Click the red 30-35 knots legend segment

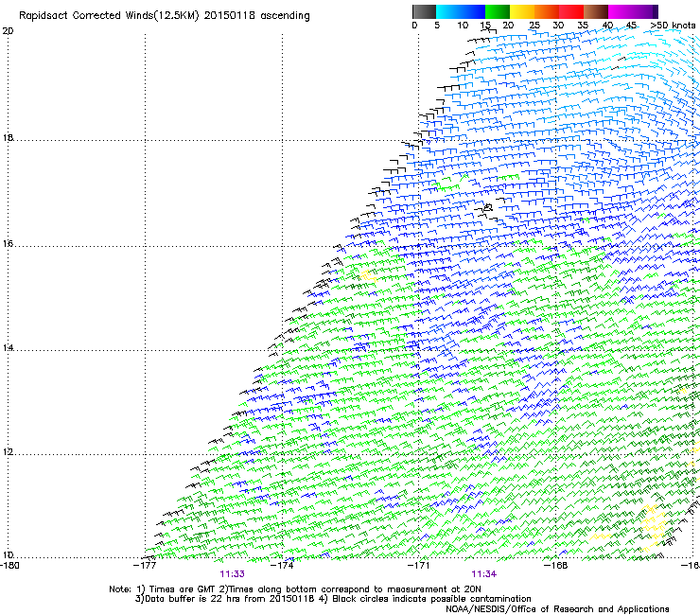tap(571, 11)
